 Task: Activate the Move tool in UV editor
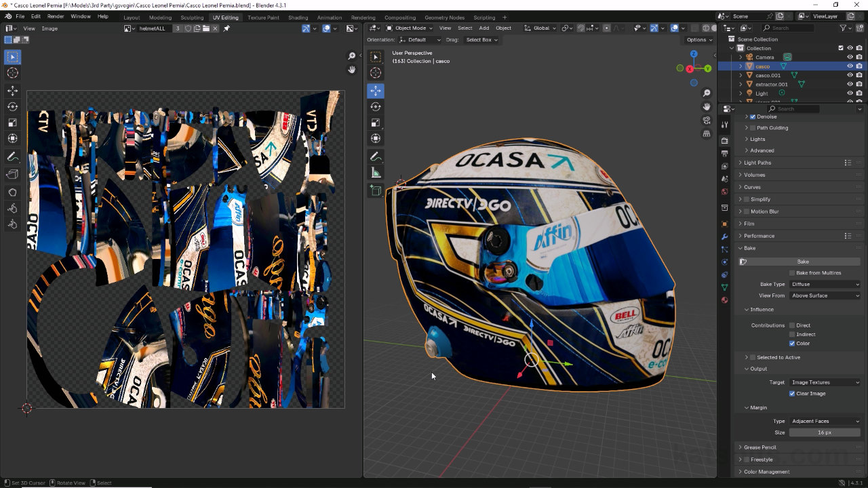click(12, 90)
